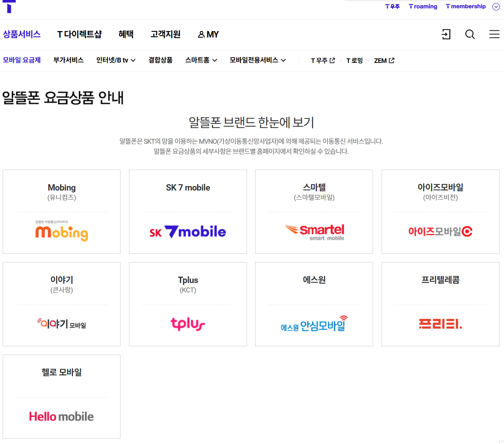This screenshot has height=444, width=504.
Task: Click the (아이즈비전) subtitle text
Action: 440,198
